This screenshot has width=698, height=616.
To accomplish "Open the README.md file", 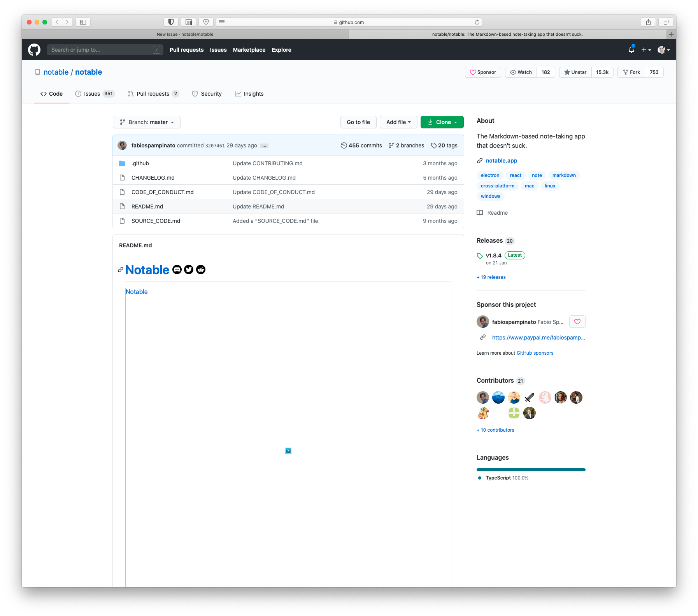I will pyautogui.click(x=147, y=206).
